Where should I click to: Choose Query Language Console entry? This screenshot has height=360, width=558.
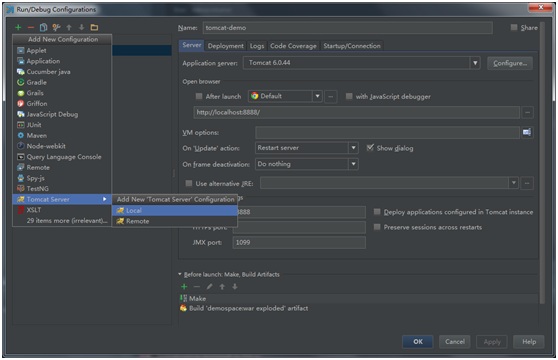coord(62,157)
